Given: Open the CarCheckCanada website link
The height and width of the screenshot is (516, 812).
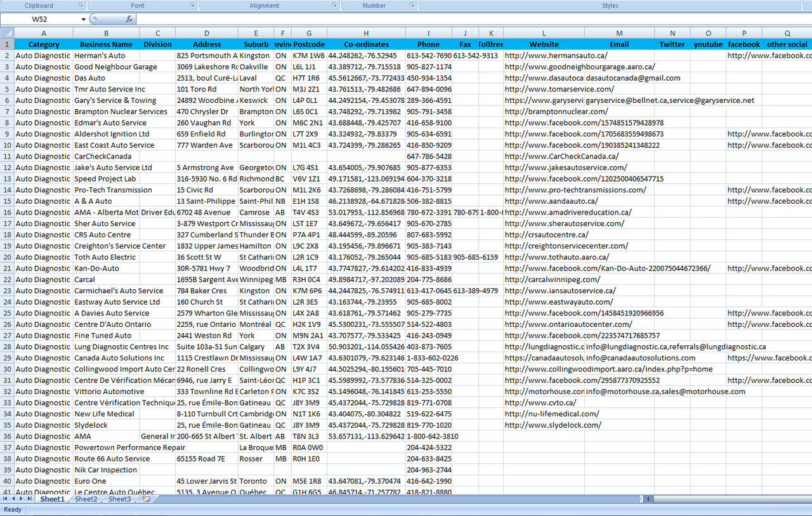Looking at the screenshot, I should (x=561, y=156).
